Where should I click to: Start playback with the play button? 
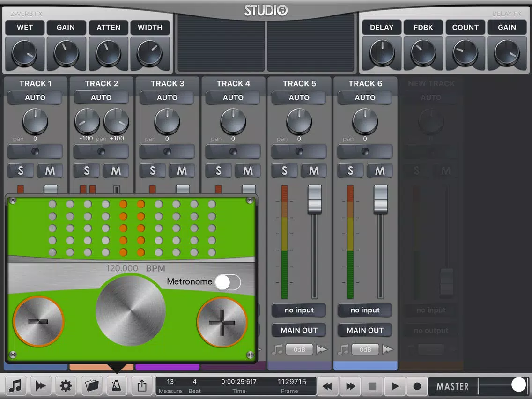click(395, 386)
